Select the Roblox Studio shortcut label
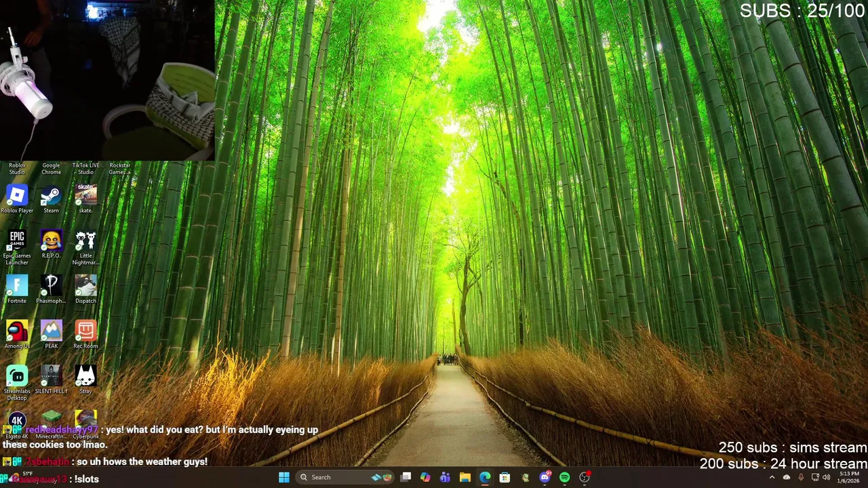Screen dimensions: 868x488 [x=17, y=169]
